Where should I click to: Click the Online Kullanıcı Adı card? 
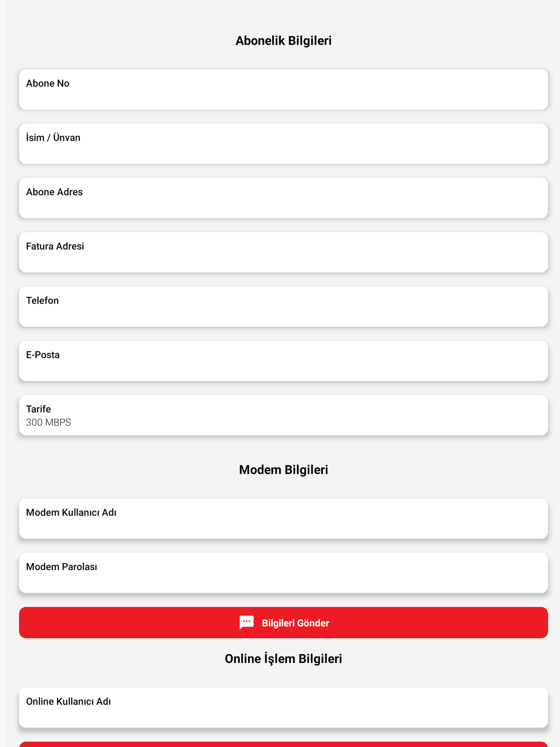pos(283,707)
